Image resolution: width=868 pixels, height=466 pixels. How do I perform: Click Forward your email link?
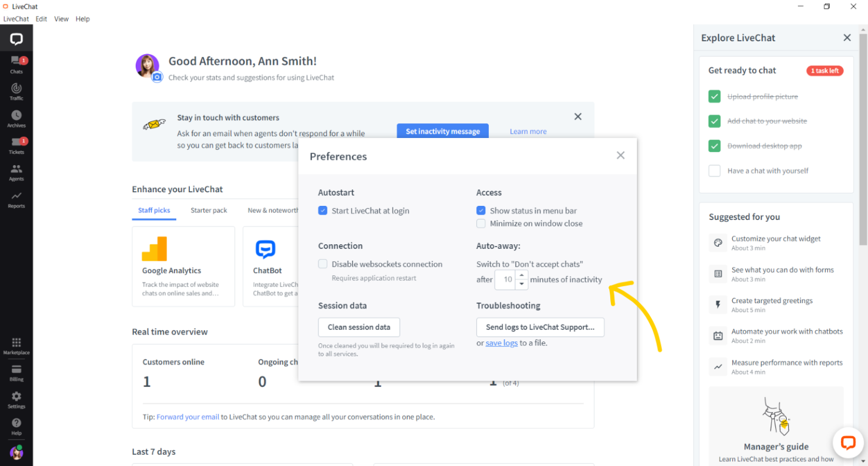click(x=188, y=417)
